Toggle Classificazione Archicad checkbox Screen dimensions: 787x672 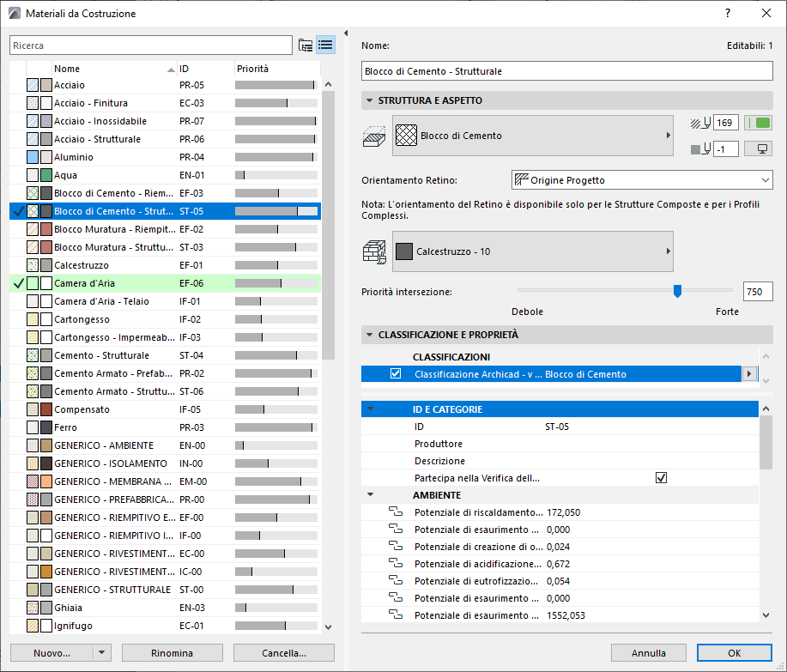point(396,374)
